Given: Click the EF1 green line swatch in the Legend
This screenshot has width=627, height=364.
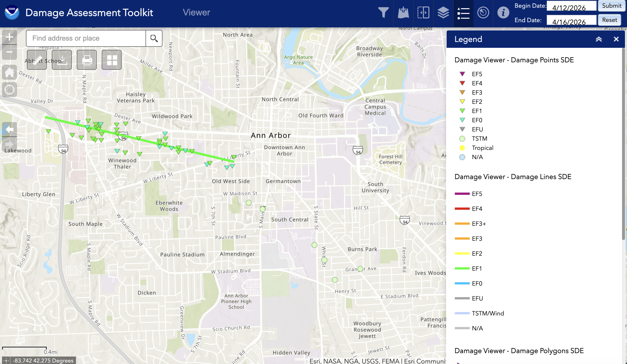Looking at the screenshot, I should (x=462, y=268).
